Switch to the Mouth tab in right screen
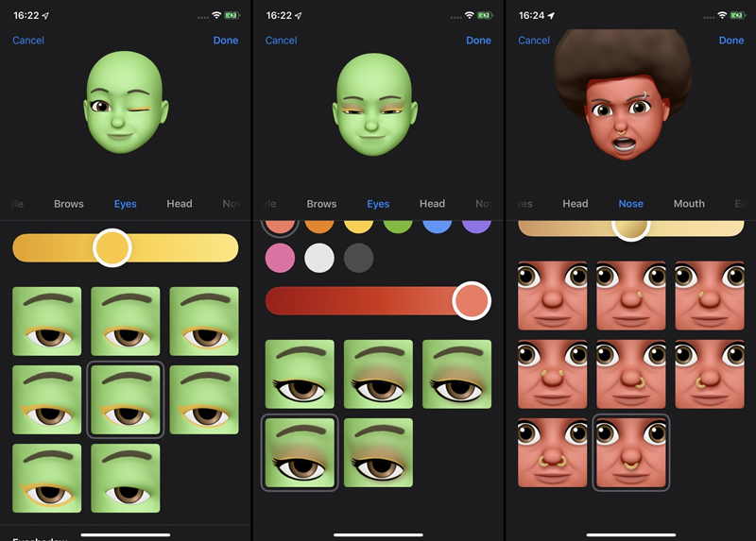756x541 pixels. (x=689, y=204)
